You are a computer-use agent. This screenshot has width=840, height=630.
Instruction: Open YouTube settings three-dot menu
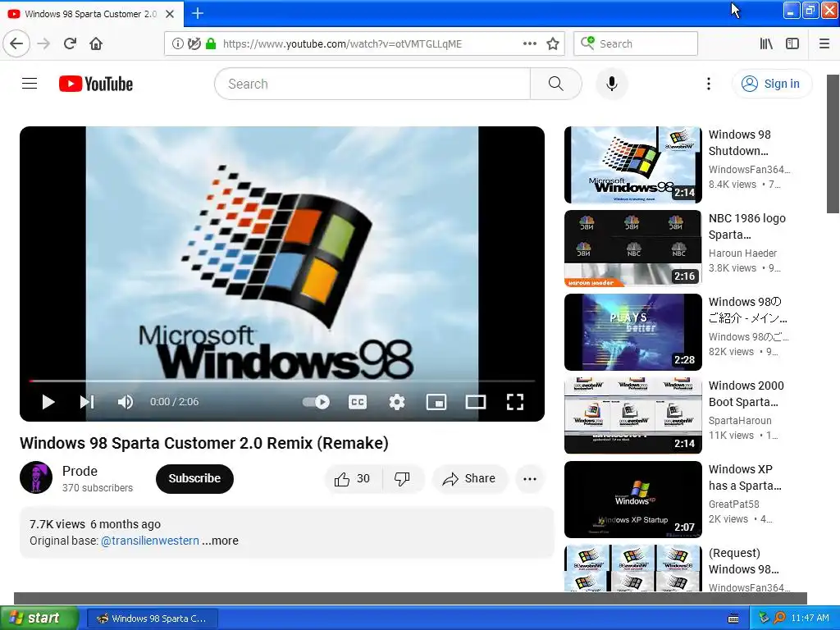(x=709, y=84)
